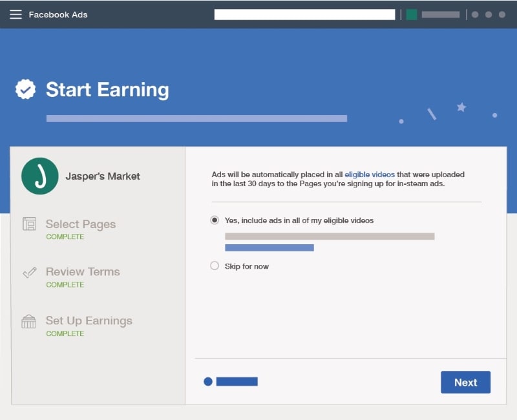Open the Select Pages step
517x420 pixels.
point(81,224)
